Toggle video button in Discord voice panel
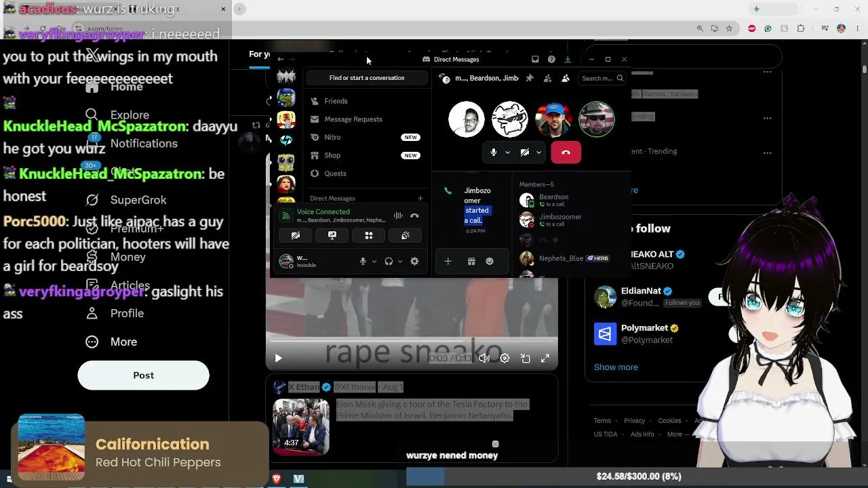This screenshot has height=488, width=868. (296, 235)
